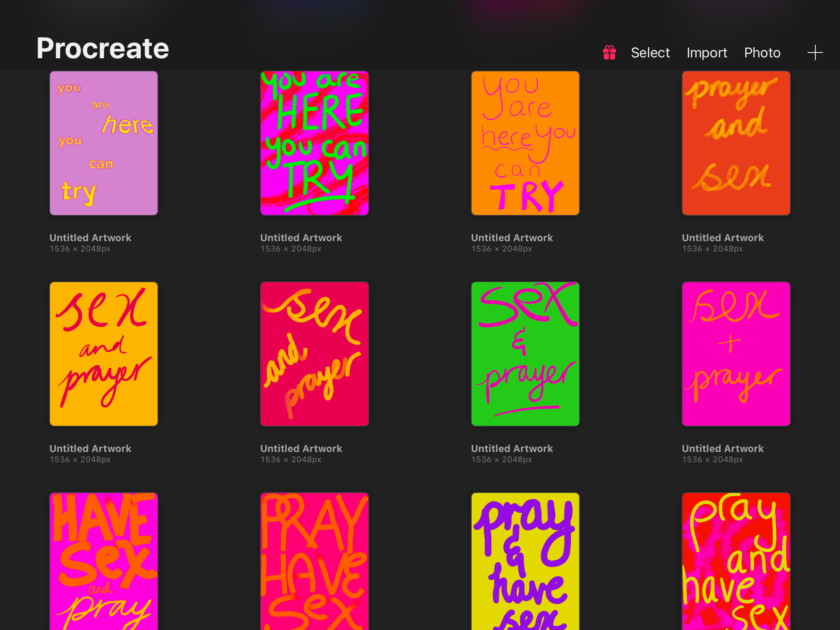Open the magenta artwork with plus sign
This screenshot has width=840, height=630.
tap(736, 354)
